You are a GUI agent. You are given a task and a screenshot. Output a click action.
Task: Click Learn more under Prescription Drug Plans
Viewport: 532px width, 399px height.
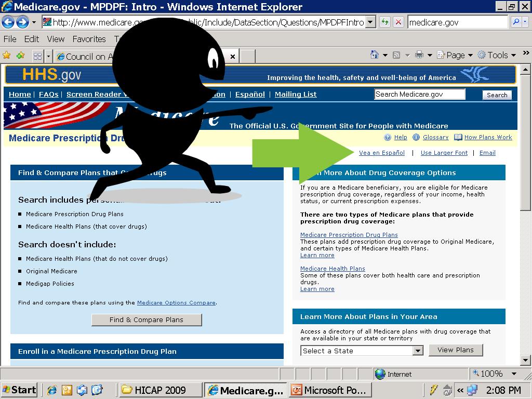pyautogui.click(x=317, y=255)
